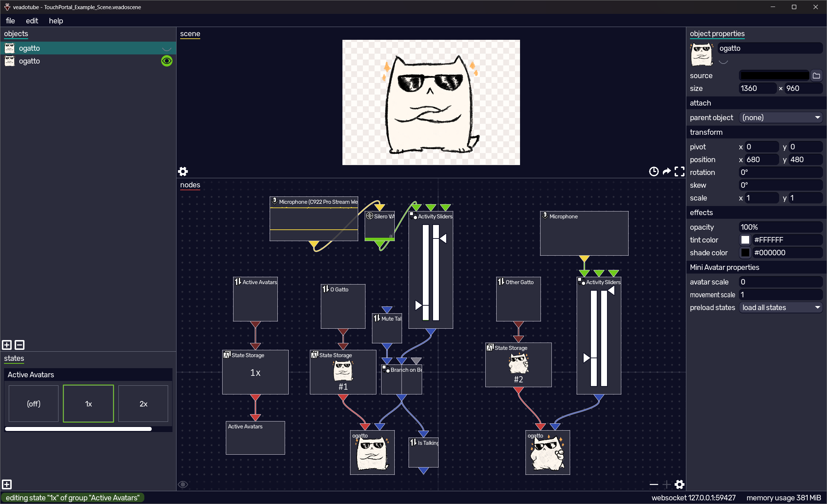Click left ogatto output node thumbnail
Screen dimensions: 827x504
pos(372,453)
